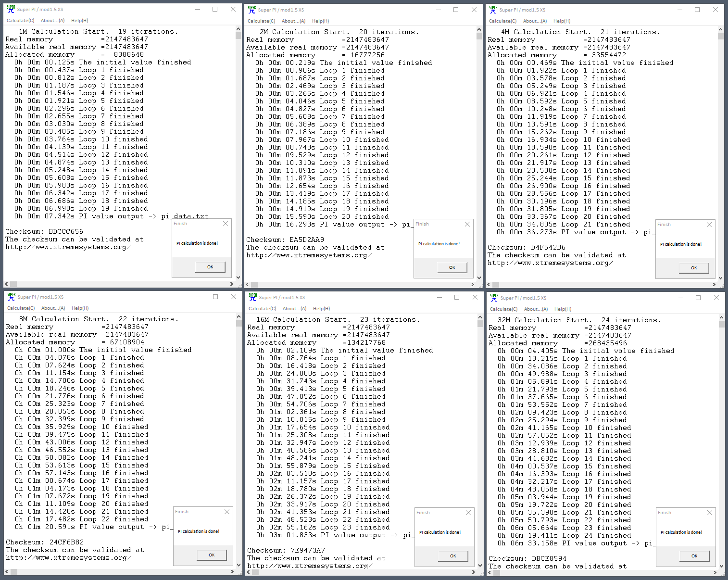The width and height of the screenshot is (728, 580).
Task: Click the checksum line "Checksum: D4F542B6"
Action: tap(527, 247)
